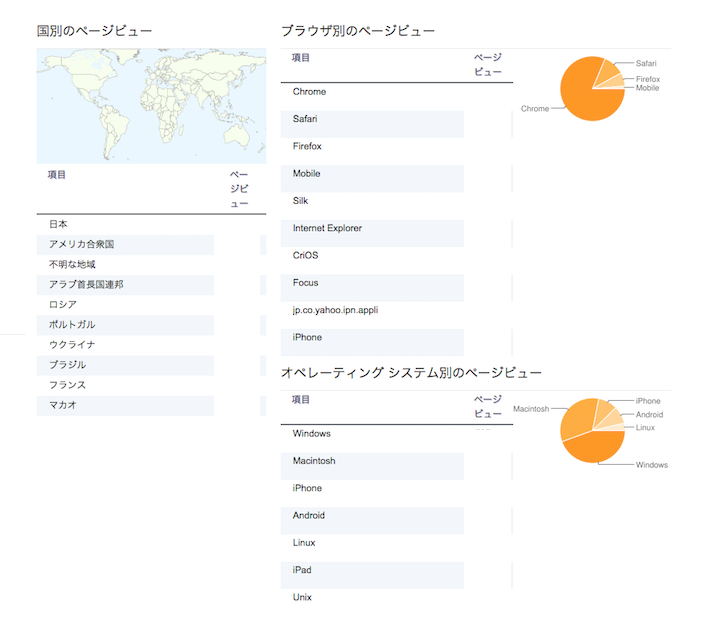Click the Windows row in OS table
This screenshot has height=640, width=720.
(x=397, y=439)
